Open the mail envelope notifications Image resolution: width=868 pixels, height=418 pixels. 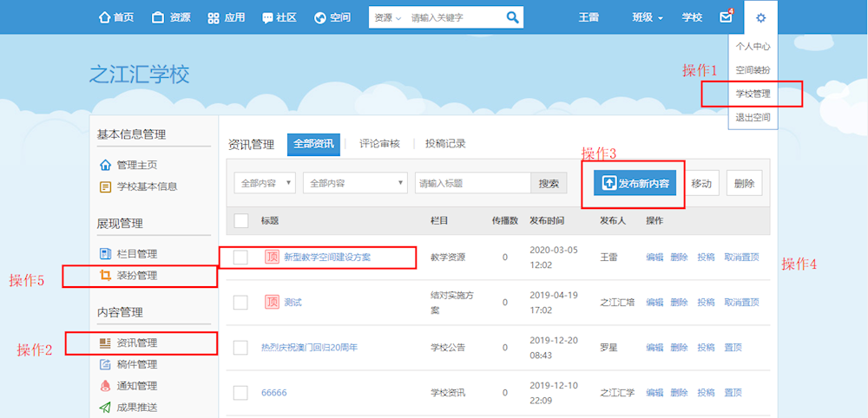point(726,17)
